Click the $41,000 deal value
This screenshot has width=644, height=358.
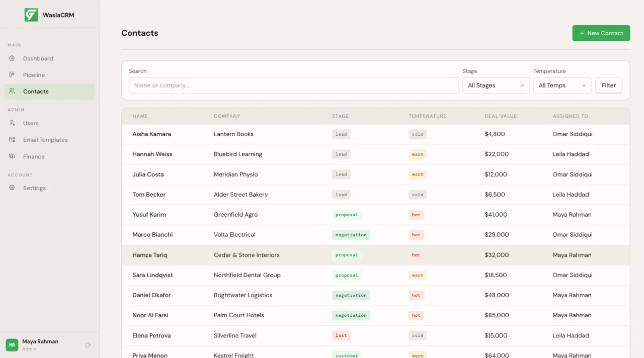coord(496,215)
